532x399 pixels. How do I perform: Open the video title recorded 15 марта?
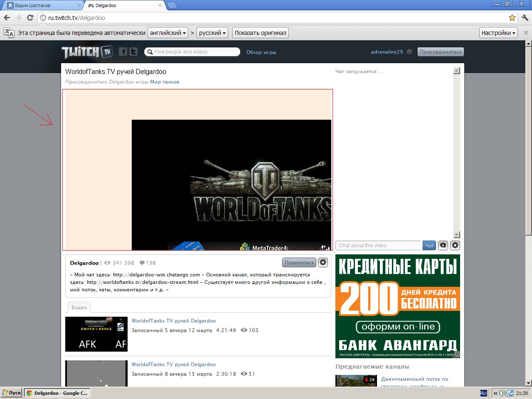174,365
